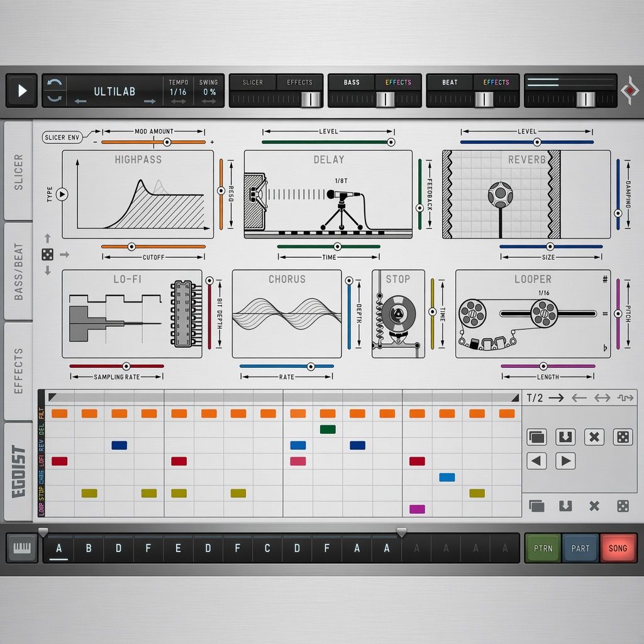Toggle the pink lo-fi step in the sequencer

(297, 461)
